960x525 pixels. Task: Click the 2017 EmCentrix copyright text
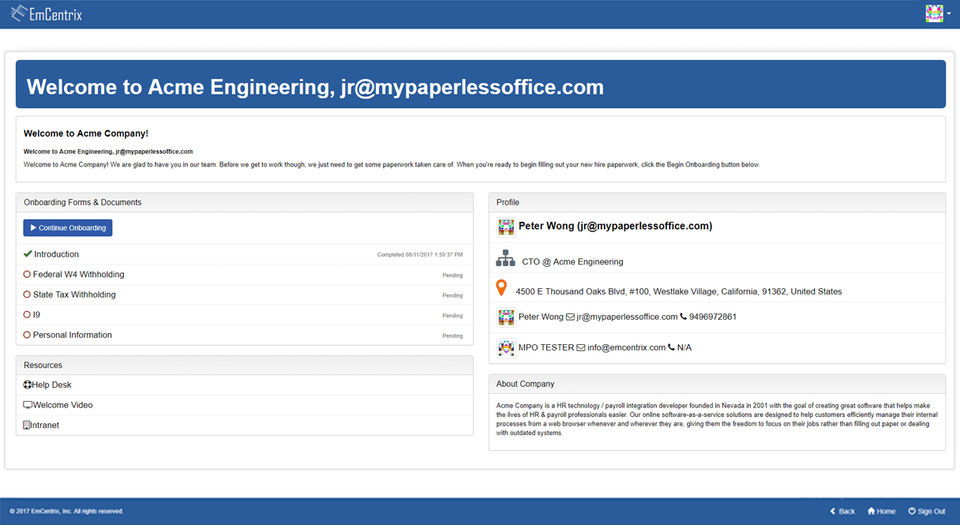pyautogui.click(x=66, y=511)
